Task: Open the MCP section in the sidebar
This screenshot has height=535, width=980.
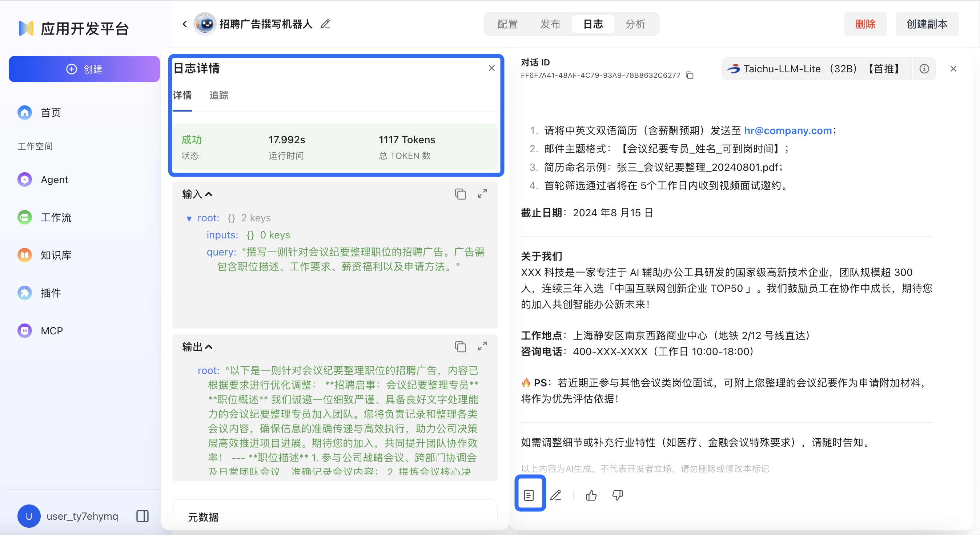Action: [x=51, y=330]
